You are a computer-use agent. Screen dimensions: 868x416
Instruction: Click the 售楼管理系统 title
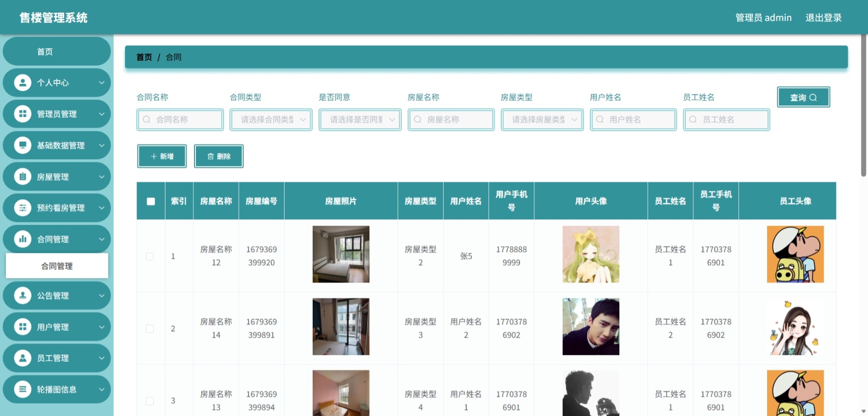[x=53, y=18]
